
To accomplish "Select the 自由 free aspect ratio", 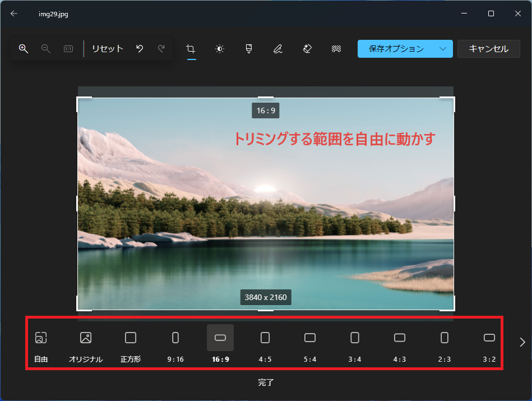I will pos(41,347).
